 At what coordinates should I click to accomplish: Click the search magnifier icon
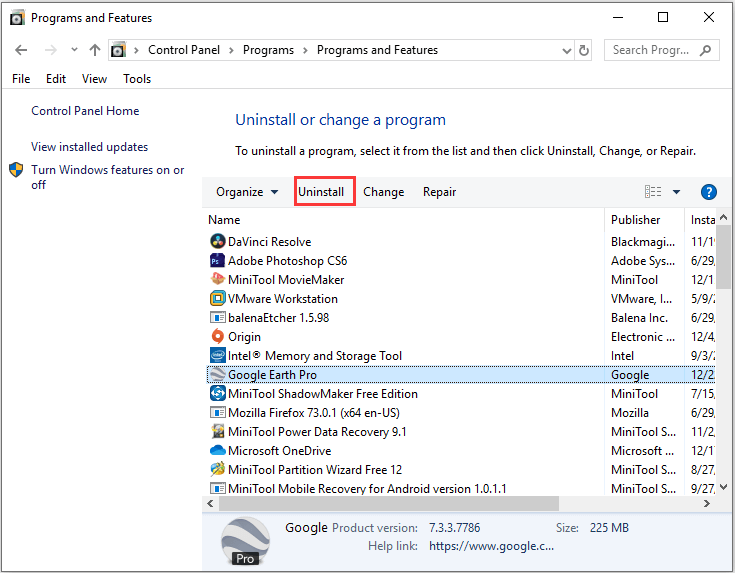[x=705, y=50]
